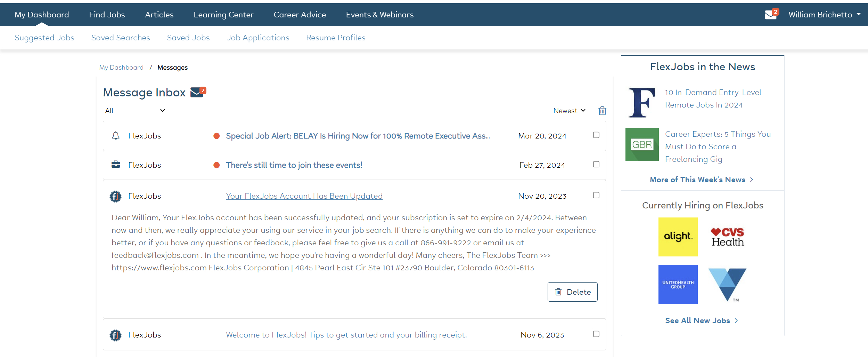Open the All message filter dropdown

pos(136,110)
